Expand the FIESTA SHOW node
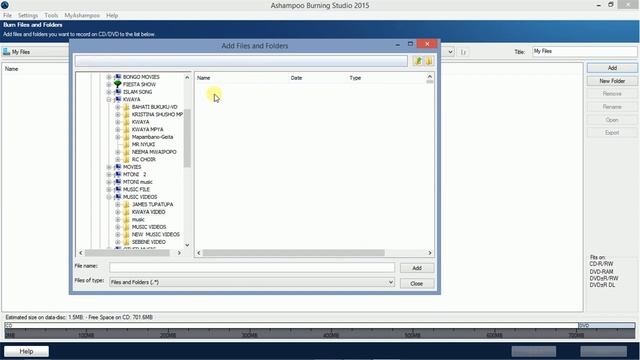640x360 pixels. point(109,84)
